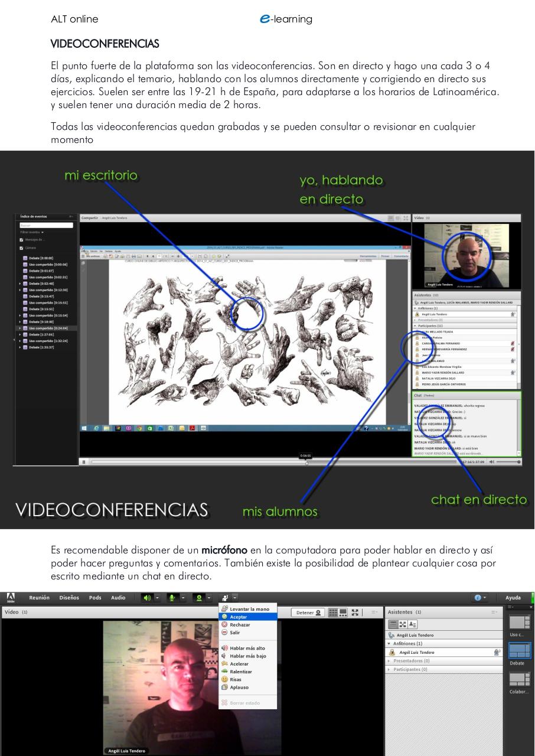Mute the speaker audio icon in the toolbar
This screenshot has width=535, height=756.
(x=148, y=598)
